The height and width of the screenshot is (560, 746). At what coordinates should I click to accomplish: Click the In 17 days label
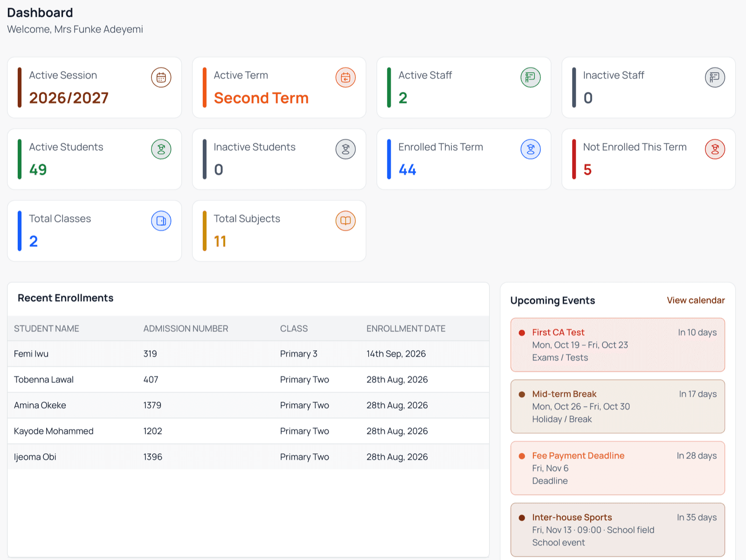(x=698, y=394)
